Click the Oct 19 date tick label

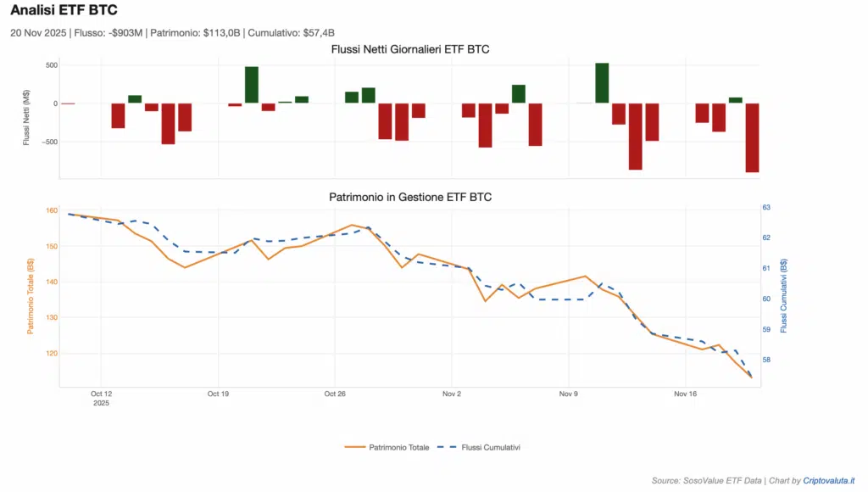click(x=218, y=394)
